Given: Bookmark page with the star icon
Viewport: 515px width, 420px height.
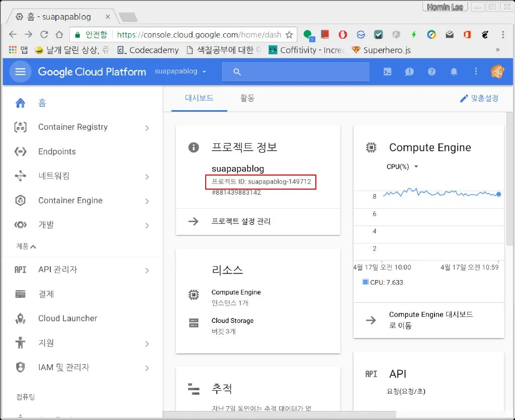Looking at the screenshot, I should pos(289,35).
